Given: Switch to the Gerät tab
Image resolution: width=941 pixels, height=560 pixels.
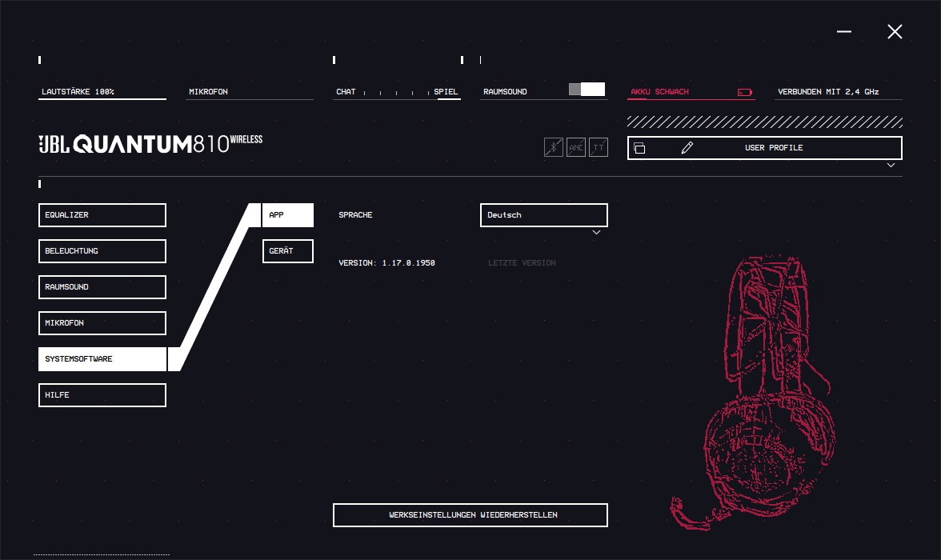Looking at the screenshot, I should pos(288,251).
